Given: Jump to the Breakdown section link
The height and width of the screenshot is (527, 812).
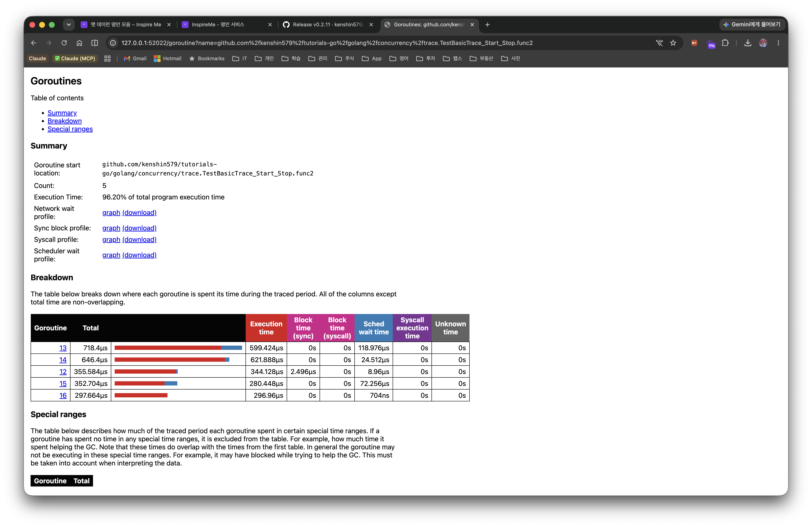Looking at the screenshot, I should [65, 121].
